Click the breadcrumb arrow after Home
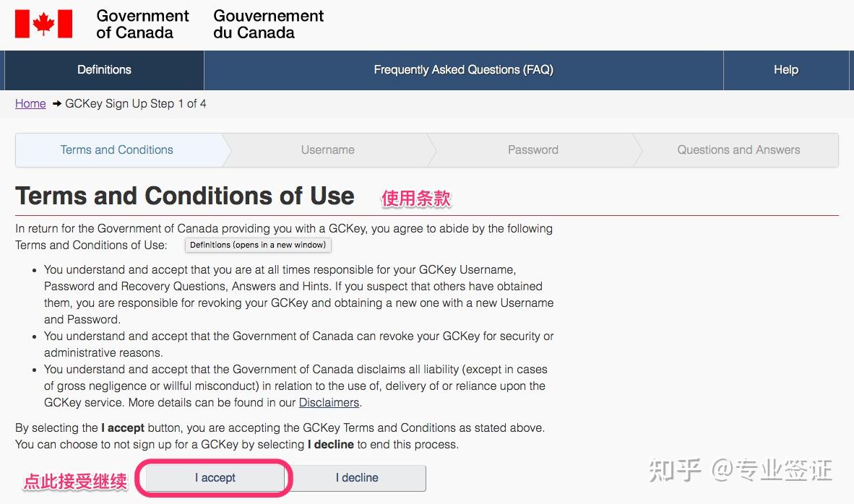Image resolution: width=854 pixels, height=504 pixels. tap(54, 104)
